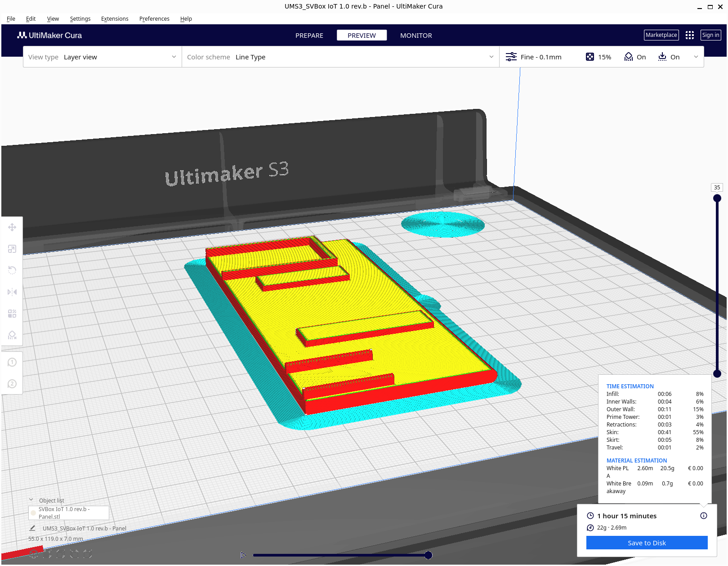Click the layer number box showing 35
Screen dimensions: 728x566
tap(717, 188)
